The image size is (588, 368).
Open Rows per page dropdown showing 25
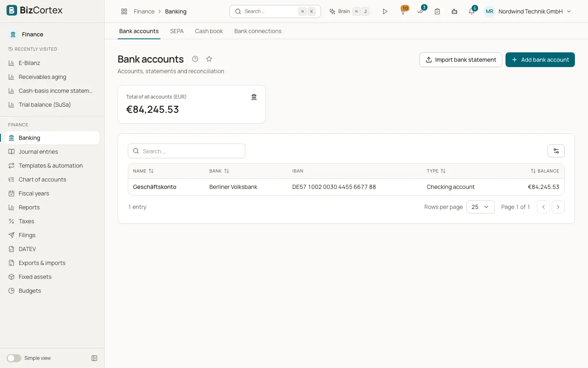(x=481, y=207)
